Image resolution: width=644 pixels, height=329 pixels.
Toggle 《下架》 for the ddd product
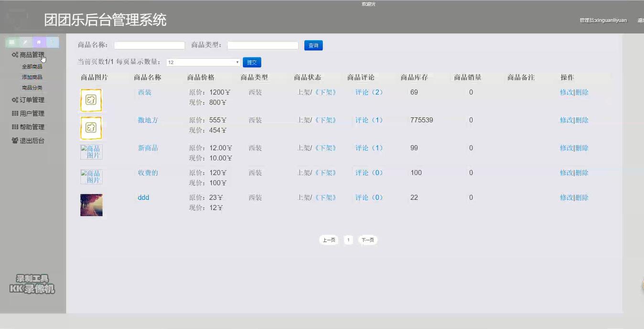pyautogui.click(x=326, y=197)
